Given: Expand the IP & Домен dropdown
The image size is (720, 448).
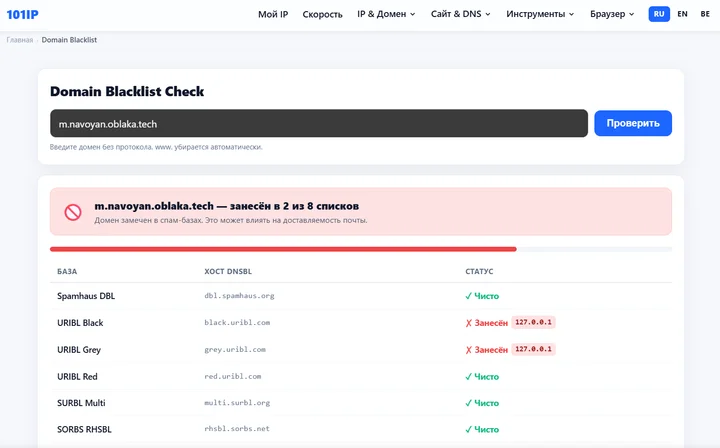Looking at the screenshot, I should pyautogui.click(x=386, y=14).
